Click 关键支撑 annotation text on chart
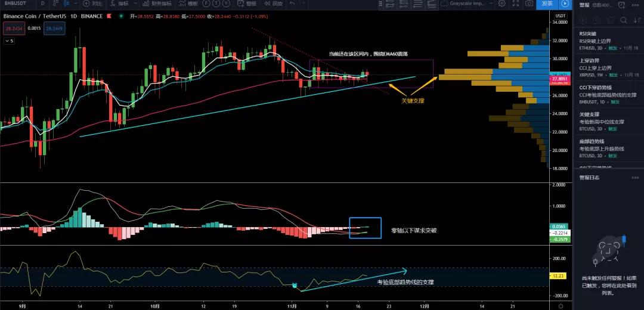 [413, 100]
